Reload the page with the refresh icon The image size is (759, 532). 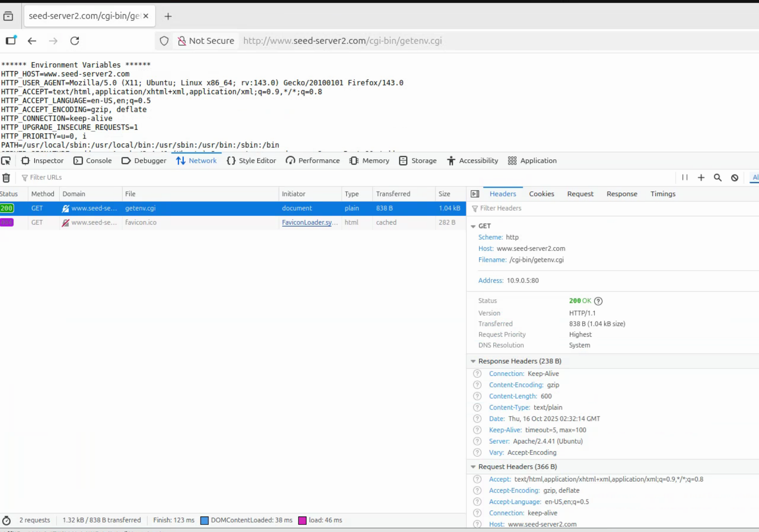point(75,41)
